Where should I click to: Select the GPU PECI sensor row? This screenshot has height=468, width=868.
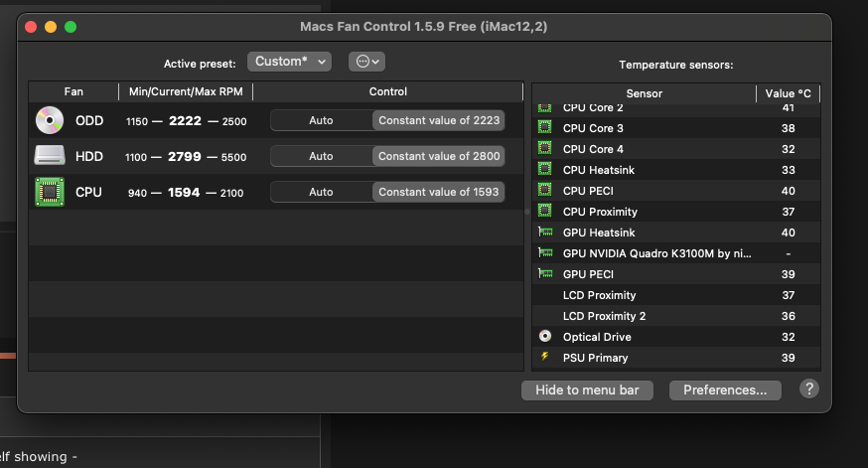pyautogui.click(x=676, y=274)
